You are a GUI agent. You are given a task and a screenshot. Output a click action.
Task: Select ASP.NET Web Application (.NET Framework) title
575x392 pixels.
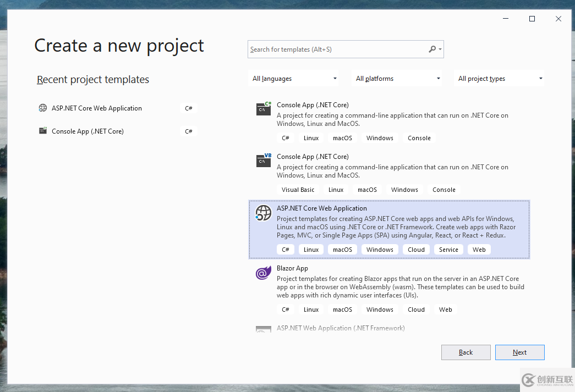click(x=341, y=328)
